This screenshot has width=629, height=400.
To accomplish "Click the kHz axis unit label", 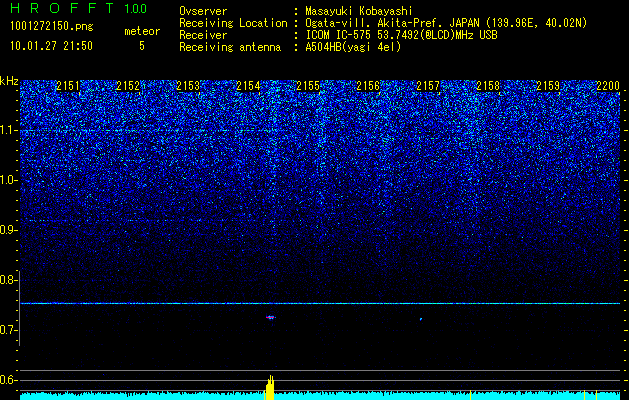I will (x=9, y=81).
